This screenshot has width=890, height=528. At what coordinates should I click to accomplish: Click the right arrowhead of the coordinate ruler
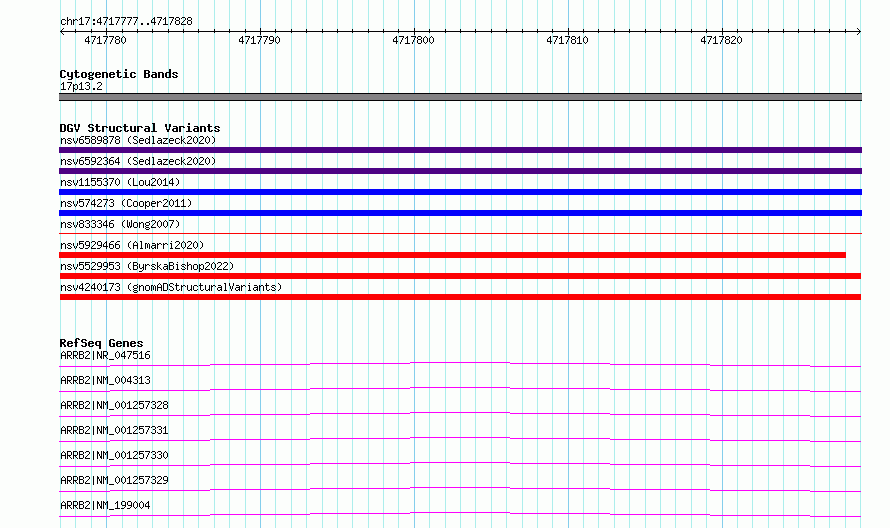859,31
